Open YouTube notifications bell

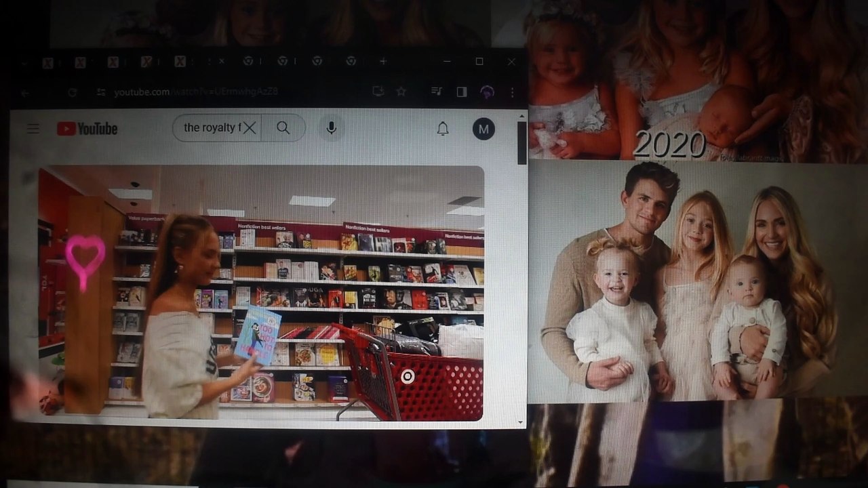443,129
